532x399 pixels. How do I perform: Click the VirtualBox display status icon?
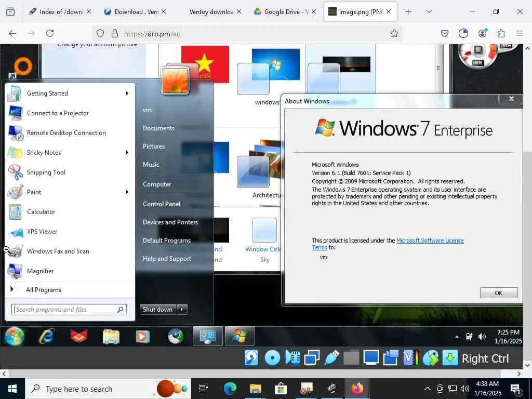point(371,358)
